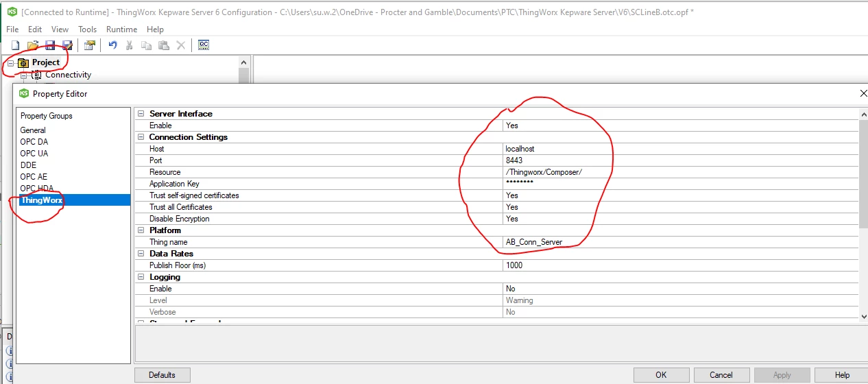Edit Thing name field AB_Conn_Server
The height and width of the screenshot is (384, 868).
coord(680,242)
